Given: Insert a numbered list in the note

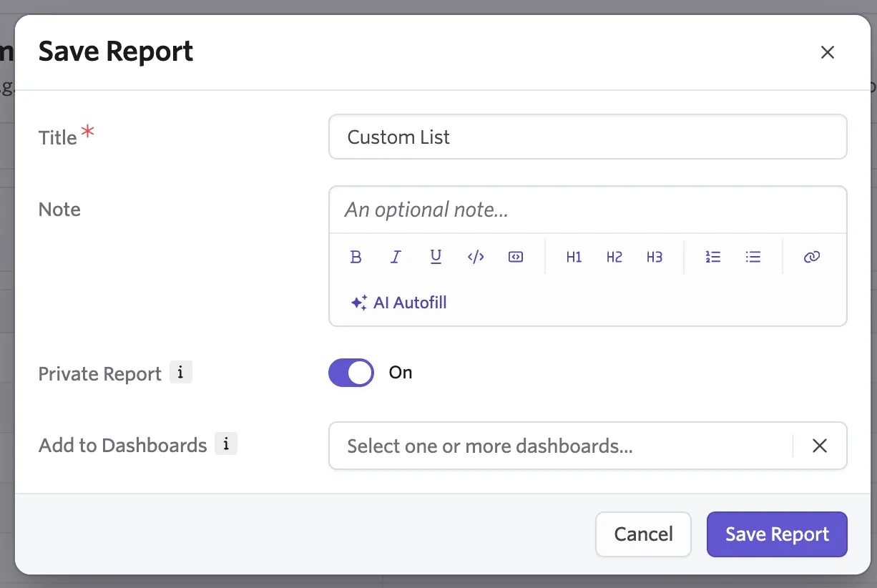Looking at the screenshot, I should click(x=712, y=257).
